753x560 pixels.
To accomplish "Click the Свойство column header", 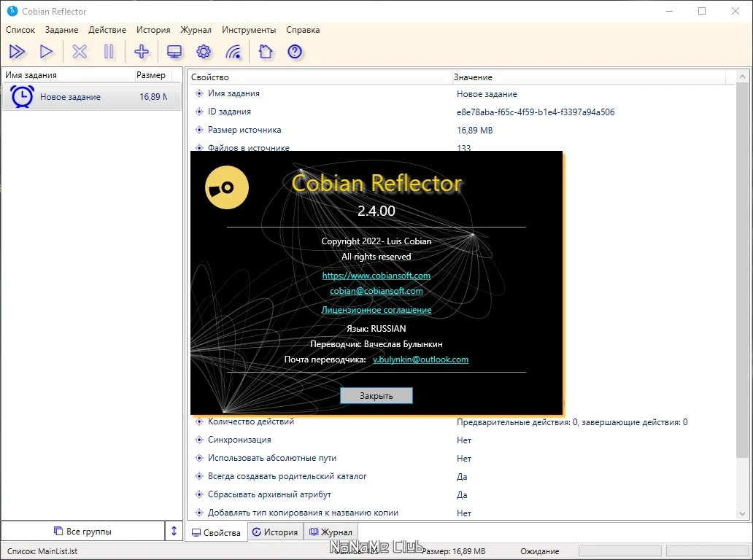I will coord(320,77).
